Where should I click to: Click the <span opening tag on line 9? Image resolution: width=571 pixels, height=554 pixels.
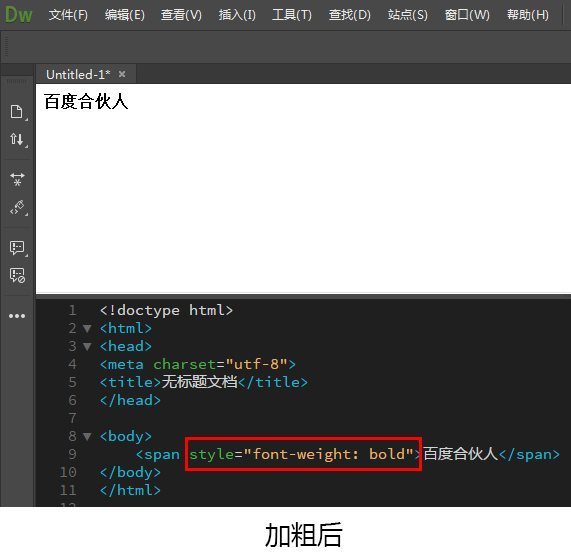158,454
